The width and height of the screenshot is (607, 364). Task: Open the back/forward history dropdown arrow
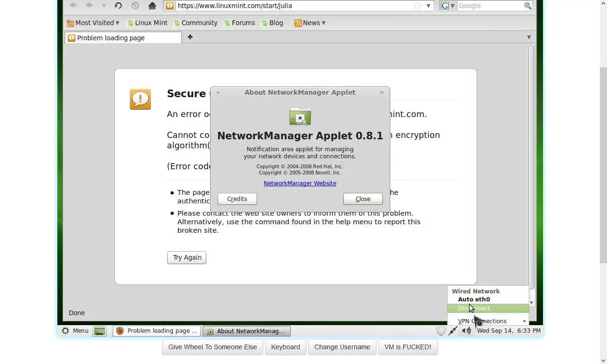pos(103,6)
